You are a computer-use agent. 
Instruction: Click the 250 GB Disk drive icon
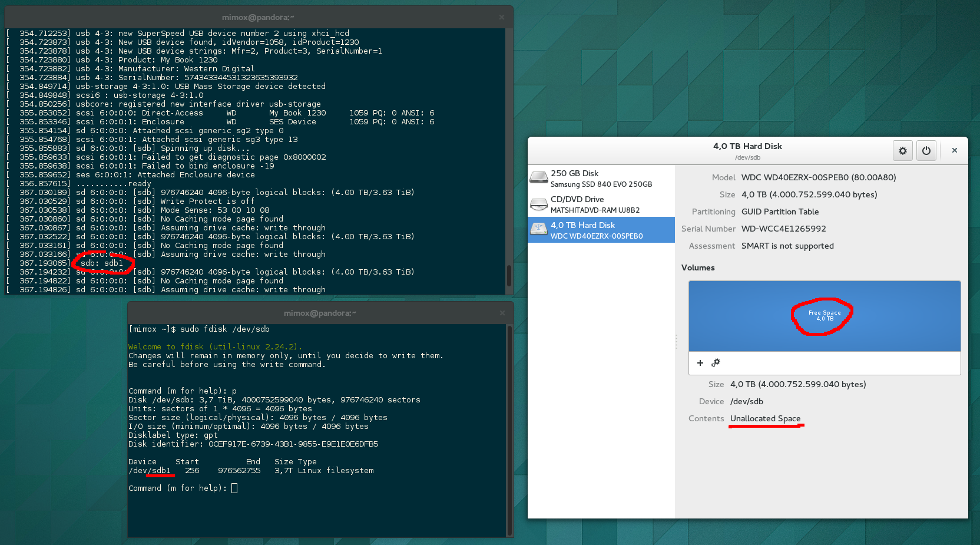click(539, 178)
